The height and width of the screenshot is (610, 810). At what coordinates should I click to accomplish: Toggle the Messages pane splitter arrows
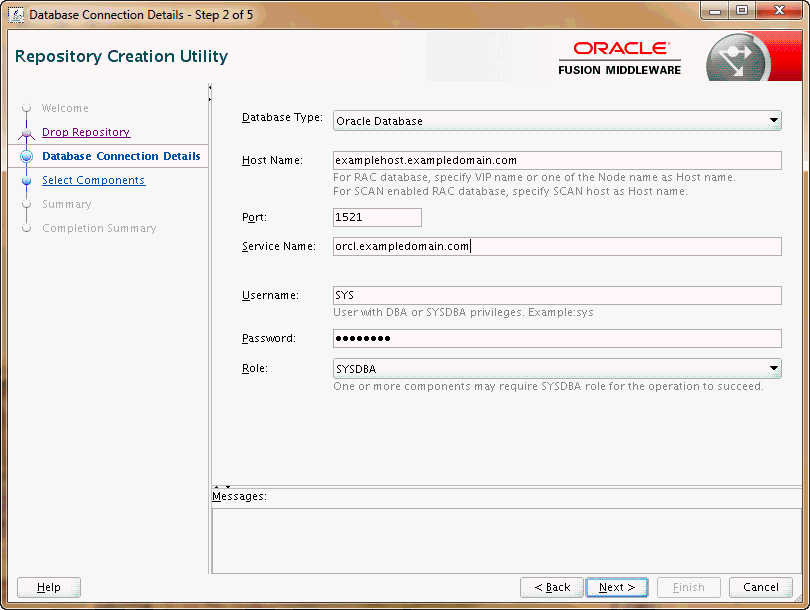222,487
